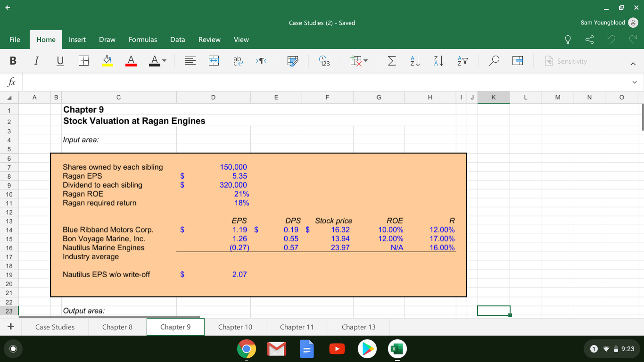Toggle bold formatting

click(13, 61)
